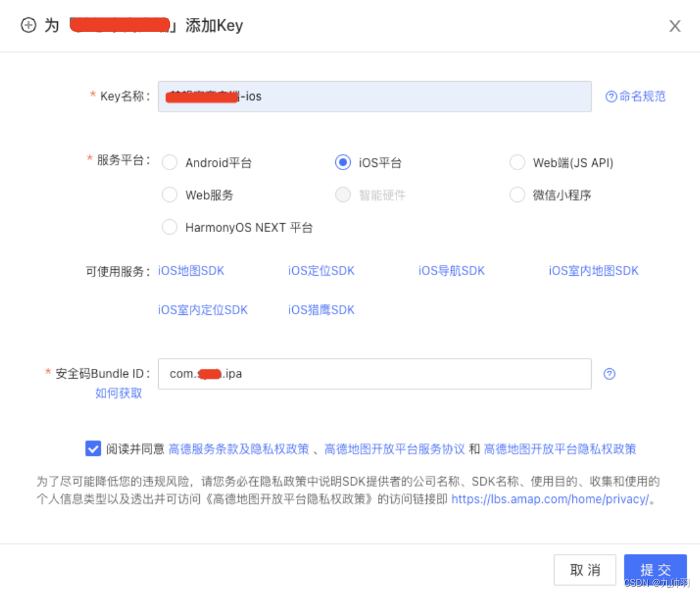Open the iOS地图SDK service link
The image size is (700, 594).
coord(191,270)
